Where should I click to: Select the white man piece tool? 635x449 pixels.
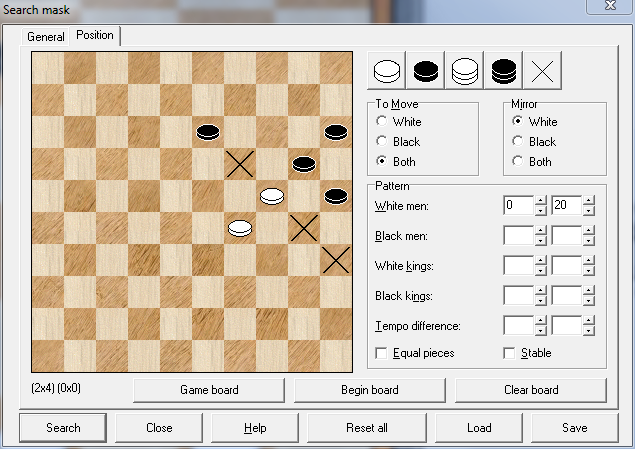coord(388,71)
